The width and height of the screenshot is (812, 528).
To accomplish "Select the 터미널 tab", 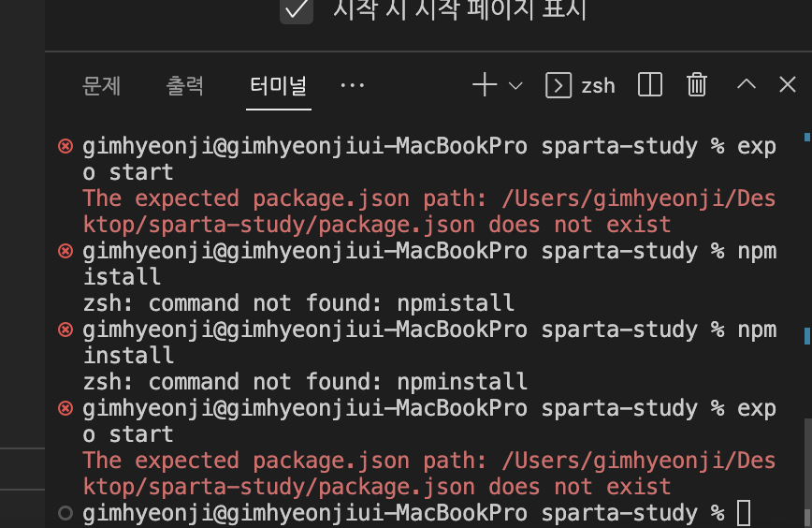I will point(279,85).
